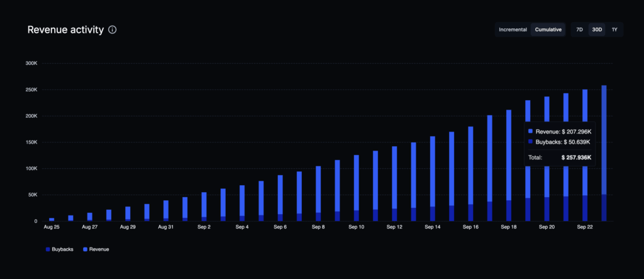Click the Revenue legend color square
Viewport: 644px width, 279px height.
point(86,249)
